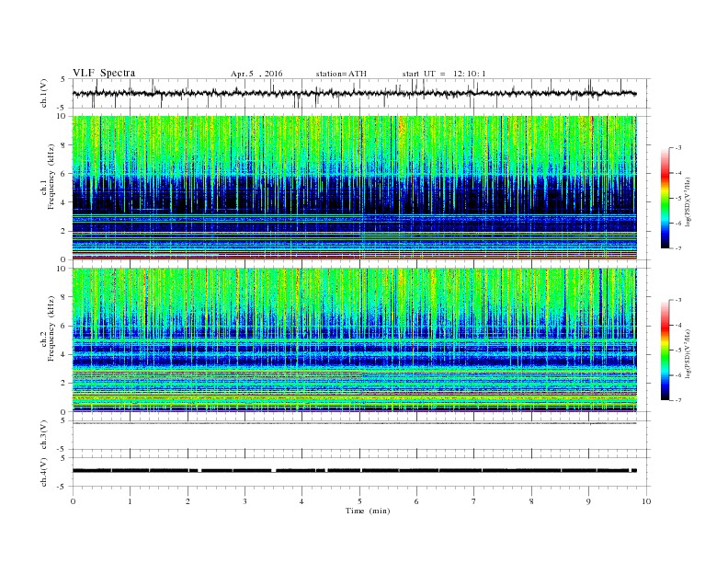The image size is (728, 563).
Task: Click the "ch.1(V)" waveform axis label
Action: coord(44,93)
